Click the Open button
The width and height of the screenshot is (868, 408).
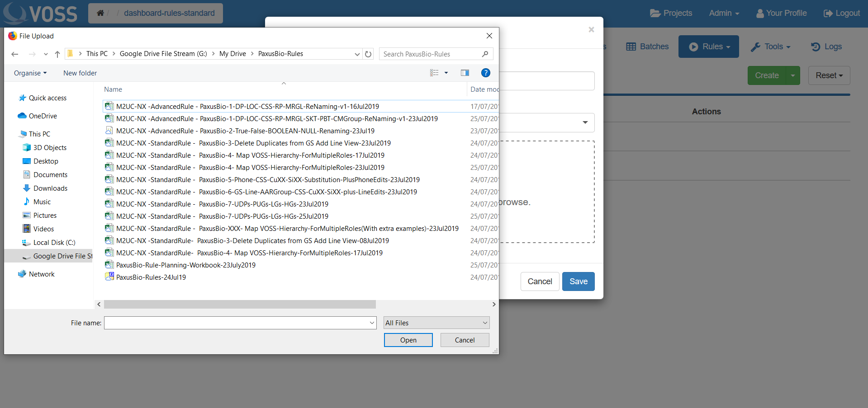[408, 340]
